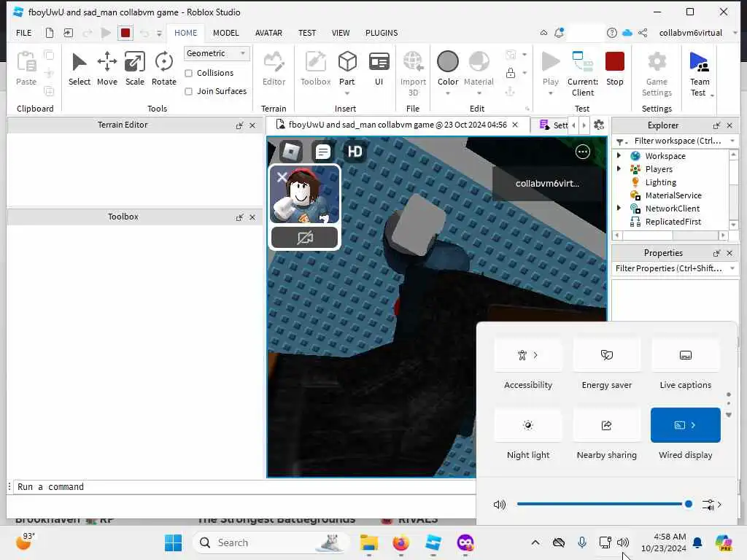Open the three-dot menu in viewport
Image resolution: width=747 pixels, height=560 pixels.
point(583,152)
